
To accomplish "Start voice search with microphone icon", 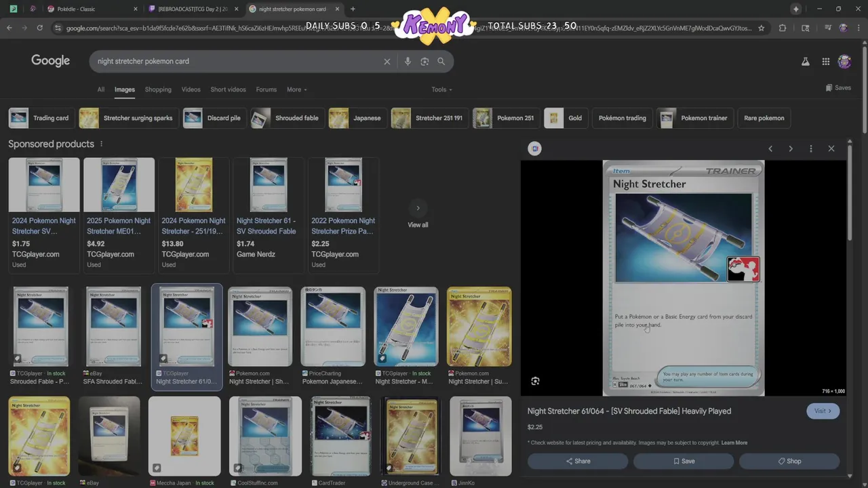I will point(408,61).
